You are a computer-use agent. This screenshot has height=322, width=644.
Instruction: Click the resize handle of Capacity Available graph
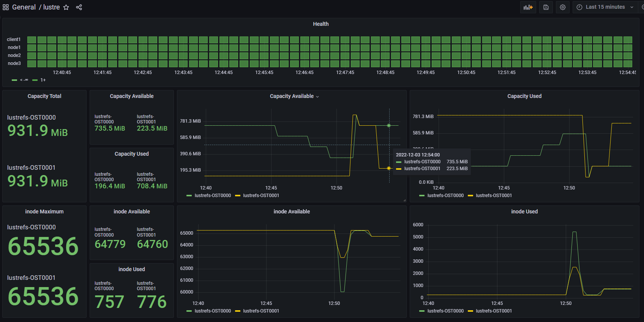[x=404, y=200]
